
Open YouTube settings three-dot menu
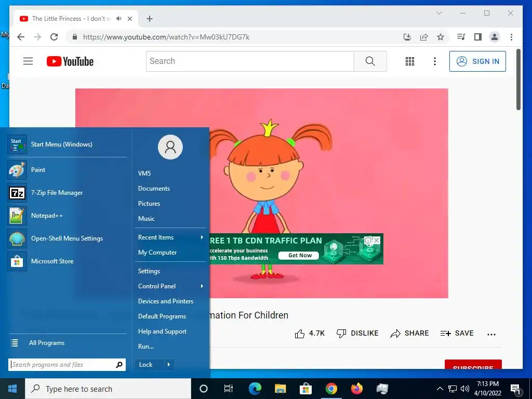click(x=435, y=61)
